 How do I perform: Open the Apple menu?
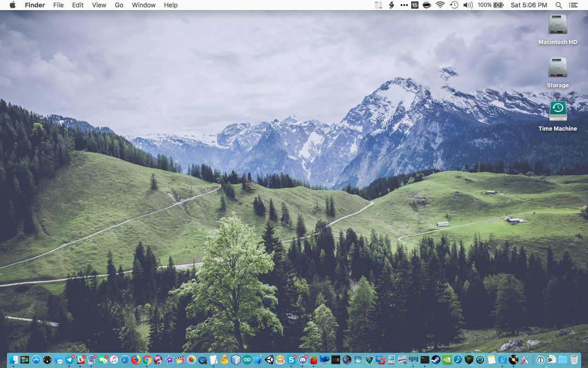(x=12, y=5)
